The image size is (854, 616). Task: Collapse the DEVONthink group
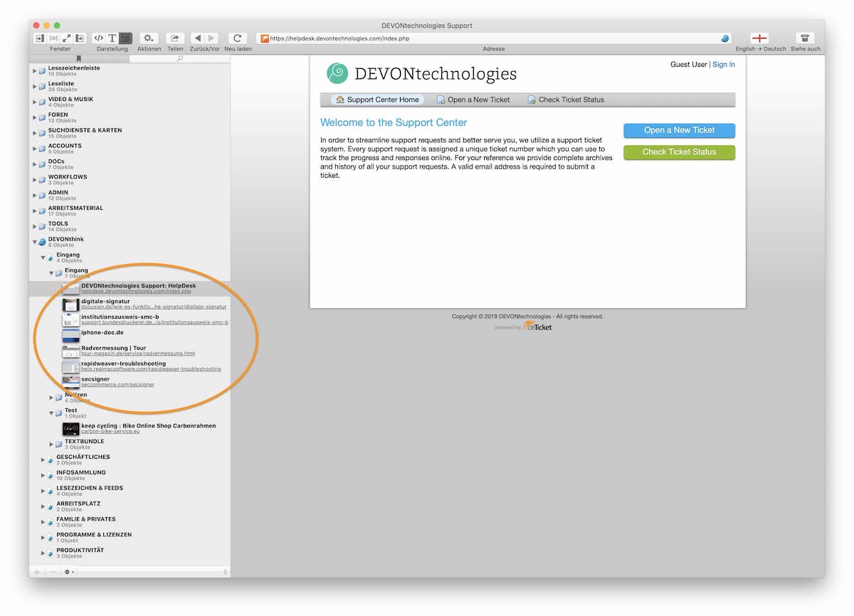(x=35, y=242)
